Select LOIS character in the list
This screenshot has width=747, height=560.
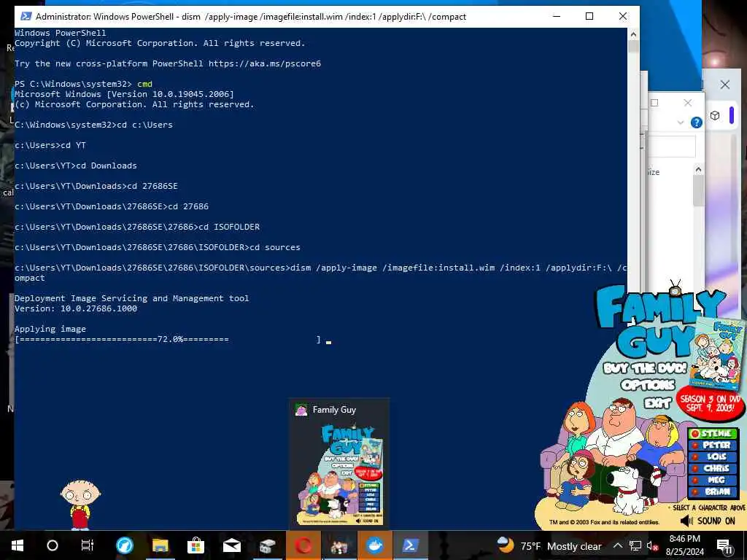[x=713, y=456]
